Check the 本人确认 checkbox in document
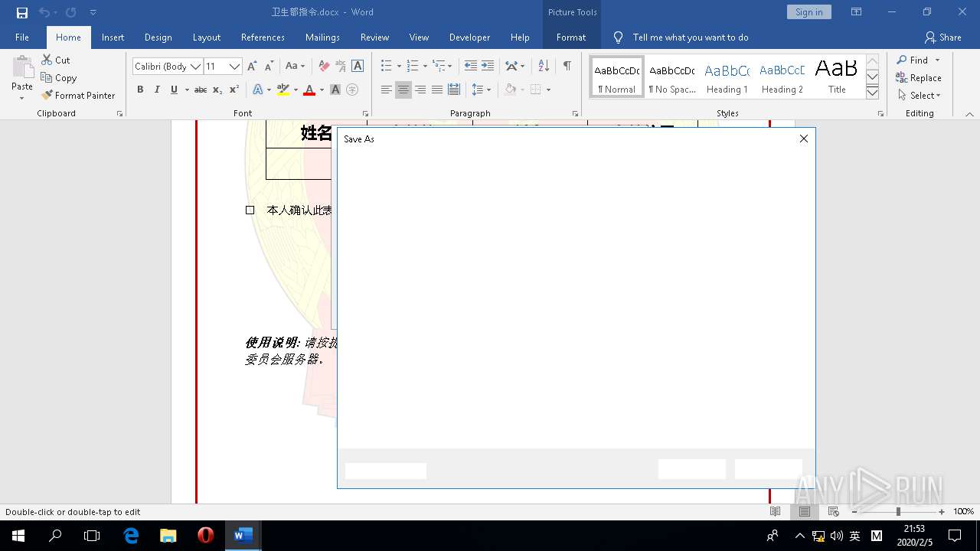 (x=250, y=210)
